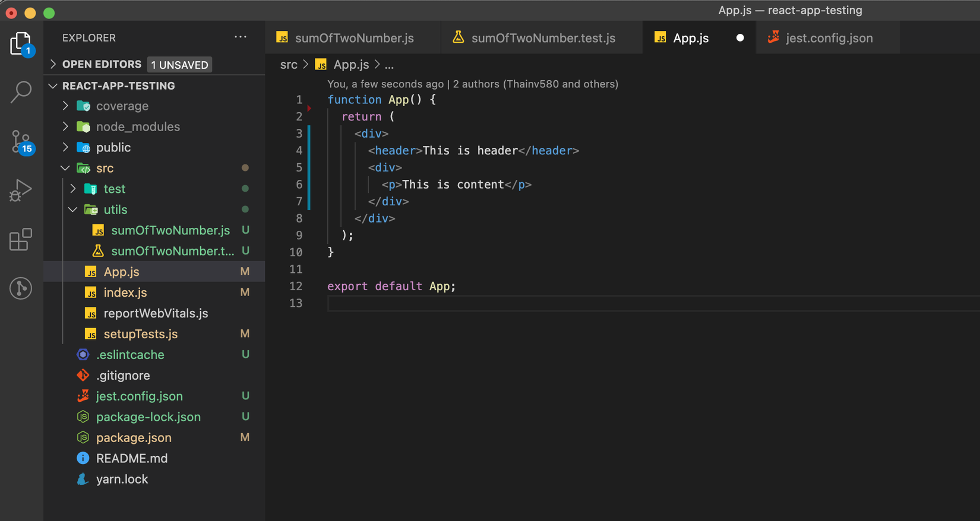The image size is (980, 521).
Task: Open the Extensions view icon
Action: pyautogui.click(x=21, y=240)
